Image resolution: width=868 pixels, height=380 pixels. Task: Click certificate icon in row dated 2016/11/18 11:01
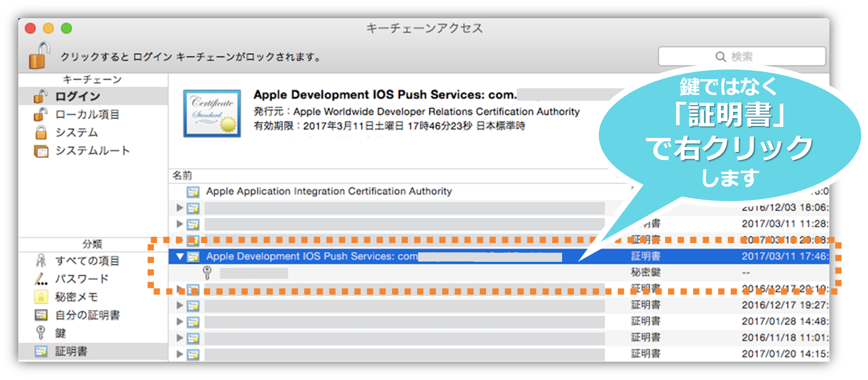pos(193,338)
